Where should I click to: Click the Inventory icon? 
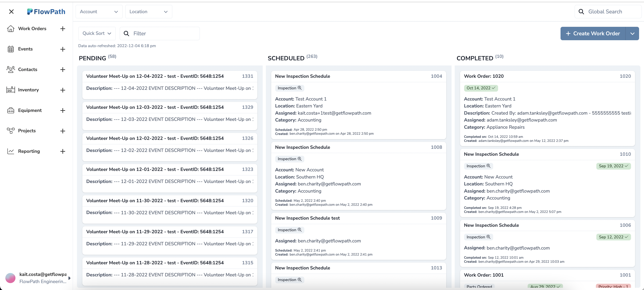click(11, 90)
